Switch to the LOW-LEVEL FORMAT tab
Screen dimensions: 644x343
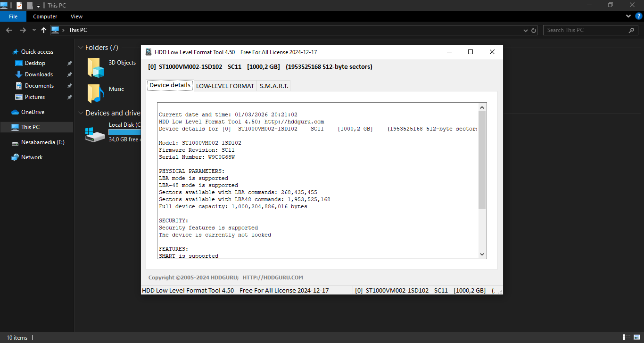pyautogui.click(x=225, y=86)
